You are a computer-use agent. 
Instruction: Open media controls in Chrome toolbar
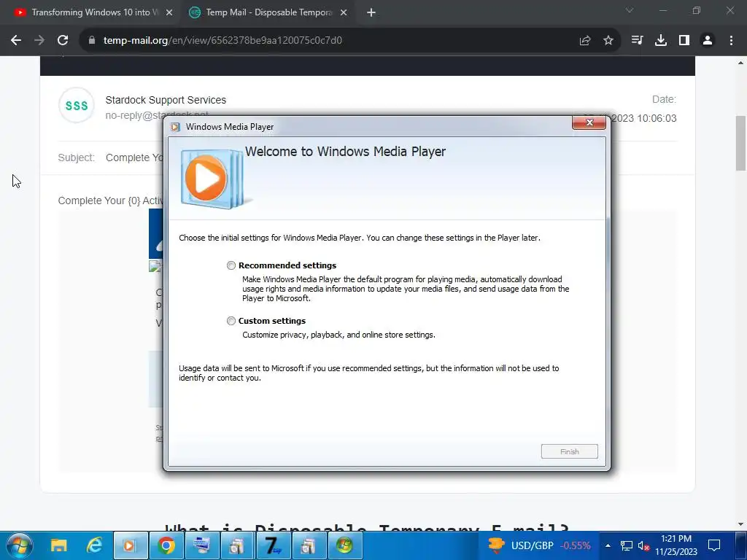(637, 40)
